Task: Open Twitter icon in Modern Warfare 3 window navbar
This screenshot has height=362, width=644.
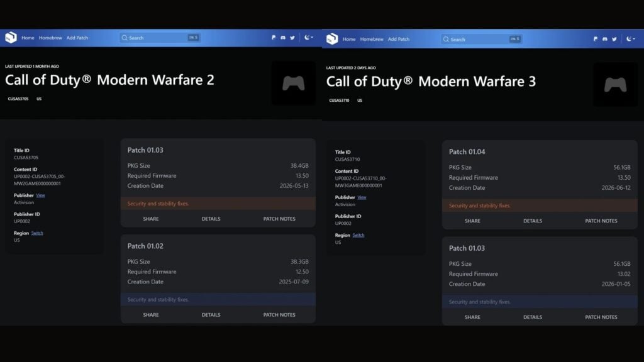Action: [614, 39]
